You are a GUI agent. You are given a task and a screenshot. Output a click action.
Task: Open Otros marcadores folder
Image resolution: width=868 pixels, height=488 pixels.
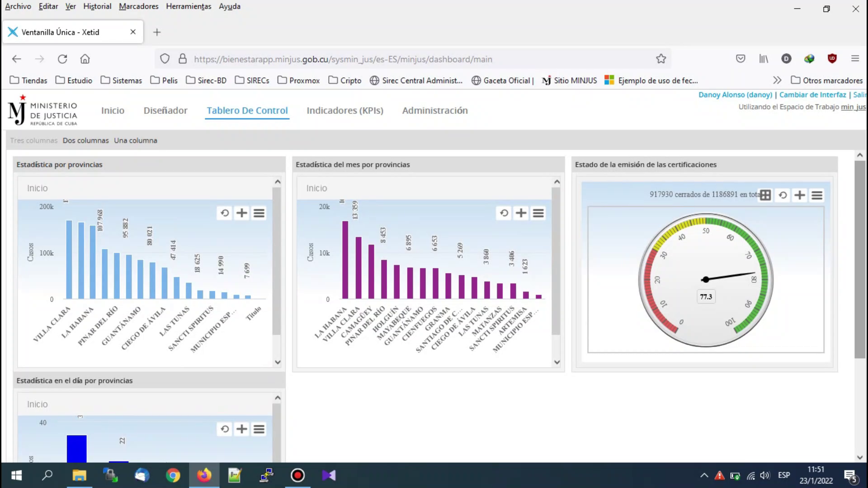click(x=827, y=80)
